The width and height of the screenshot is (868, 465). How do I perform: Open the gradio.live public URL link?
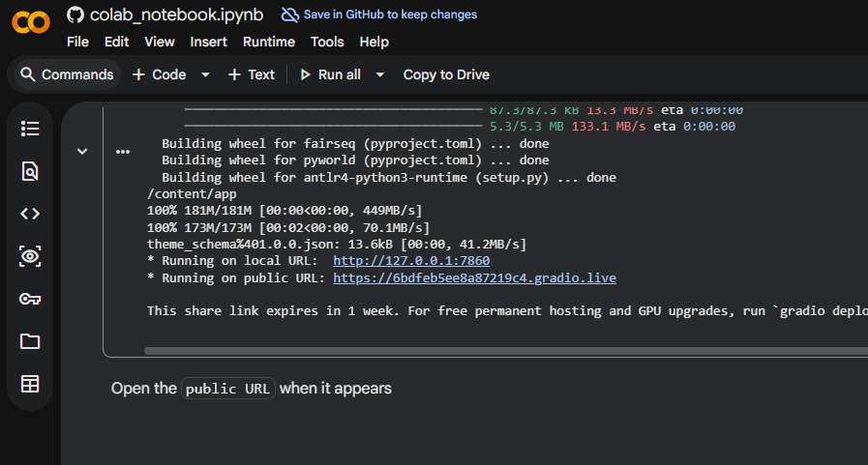click(474, 277)
